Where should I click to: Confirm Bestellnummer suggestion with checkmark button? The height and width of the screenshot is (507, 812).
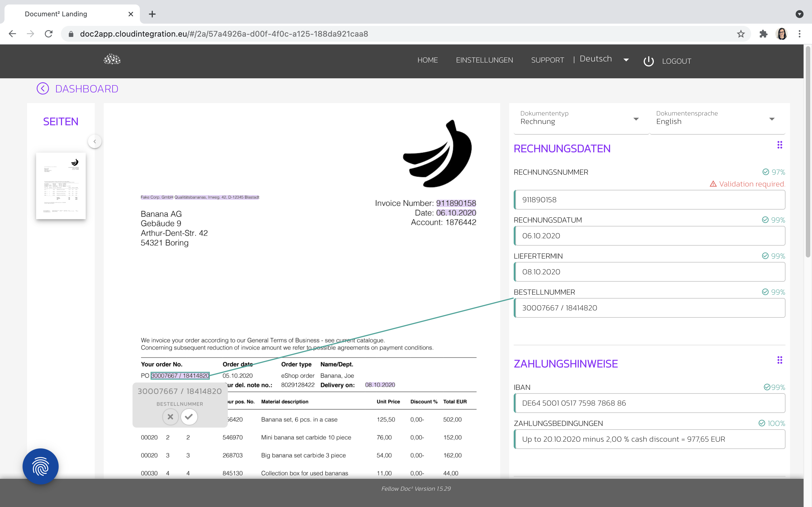click(x=189, y=417)
